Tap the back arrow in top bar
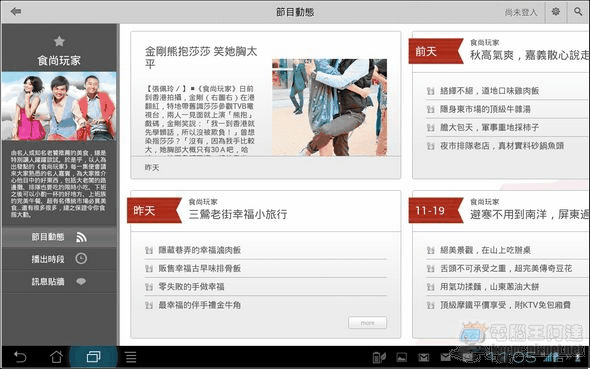Screen dimensions: 590x369 pyautogui.click(x=16, y=12)
